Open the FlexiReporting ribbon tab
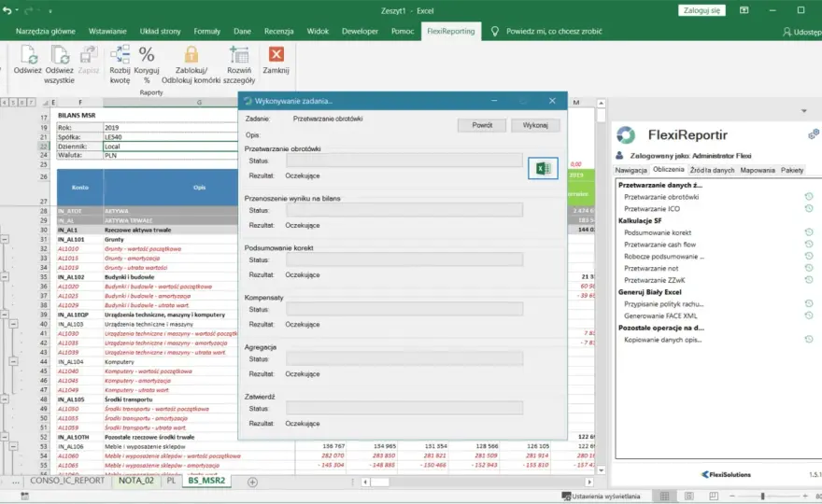Viewport: 822px width, 504px height. click(450, 32)
